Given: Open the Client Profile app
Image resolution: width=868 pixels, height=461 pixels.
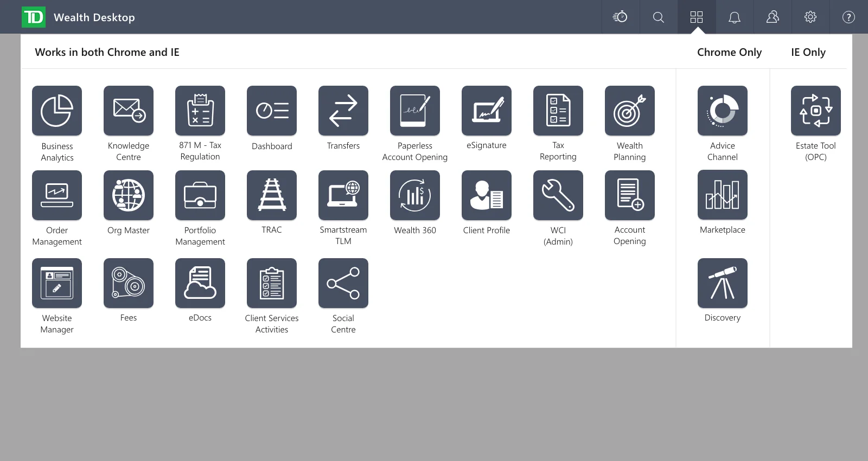Looking at the screenshot, I should 487,195.
